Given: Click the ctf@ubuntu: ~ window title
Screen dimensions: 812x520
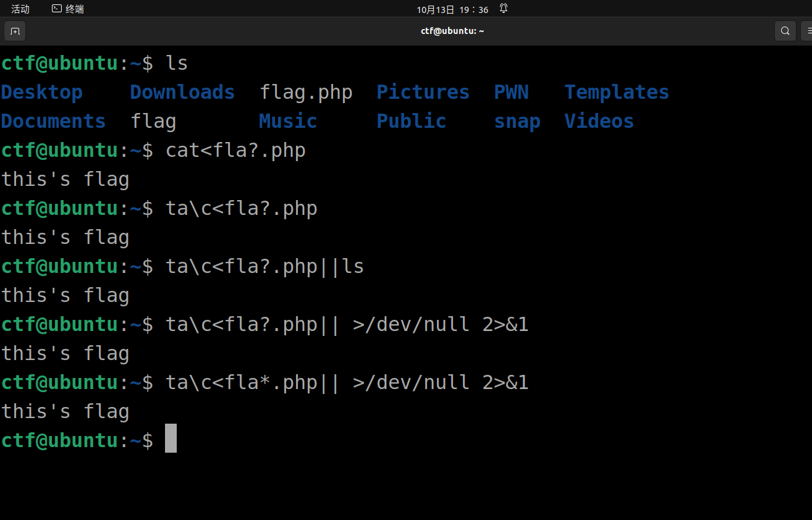Looking at the screenshot, I should (452, 31).
